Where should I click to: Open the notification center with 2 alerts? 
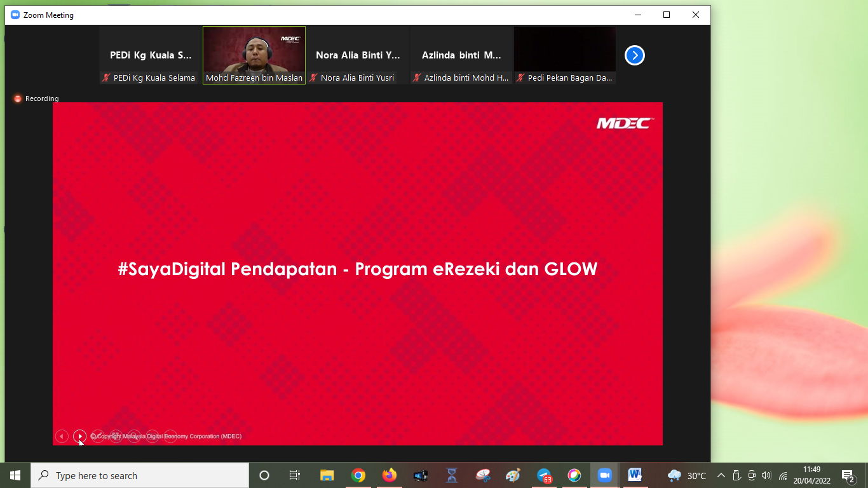[848, 475]
